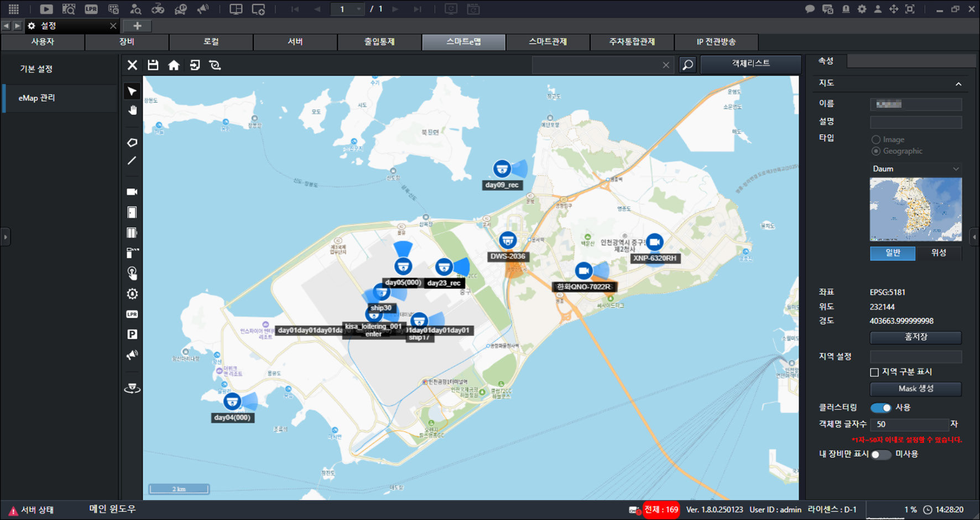980x520 pixels.
Task: Add a megaphone broadcast object to map
Action: tap(132, 355)
